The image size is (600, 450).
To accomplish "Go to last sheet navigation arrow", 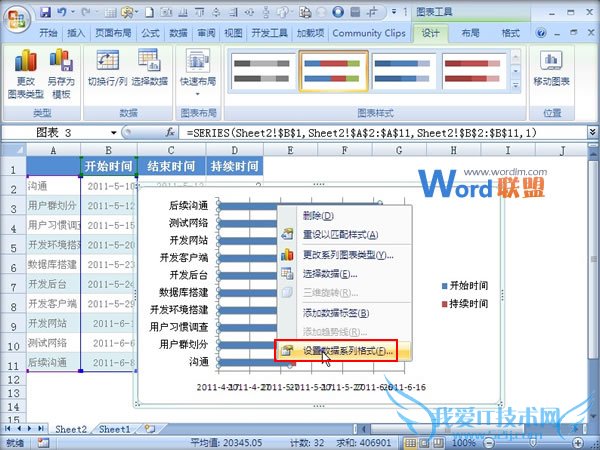I will [41, 429].
